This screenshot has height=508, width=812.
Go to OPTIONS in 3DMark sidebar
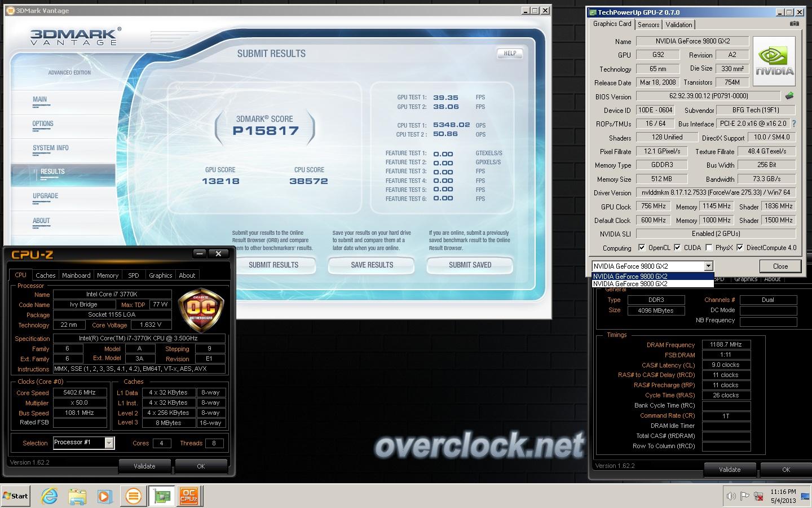click(x=43, y=124)
